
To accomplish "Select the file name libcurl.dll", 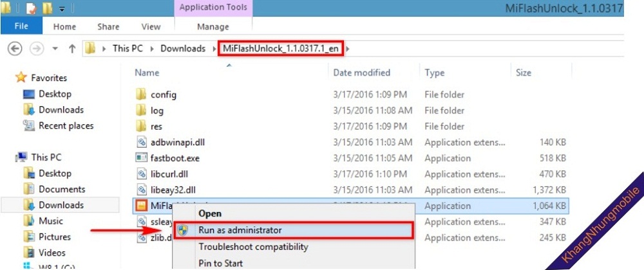I will coord(169,174).
